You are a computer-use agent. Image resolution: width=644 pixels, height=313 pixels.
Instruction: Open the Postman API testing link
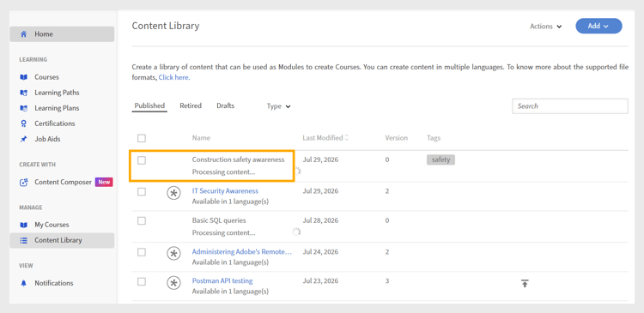222,281
